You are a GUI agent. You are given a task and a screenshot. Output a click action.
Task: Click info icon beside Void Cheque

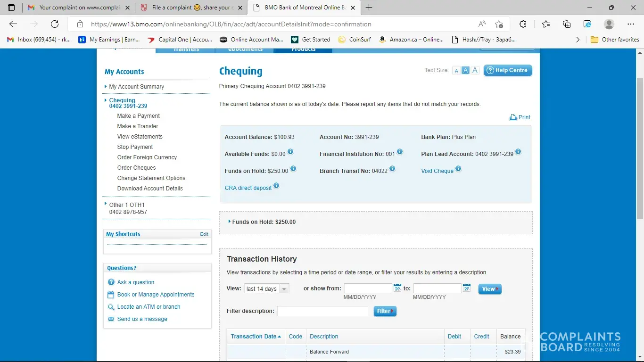tap(458, 169)
